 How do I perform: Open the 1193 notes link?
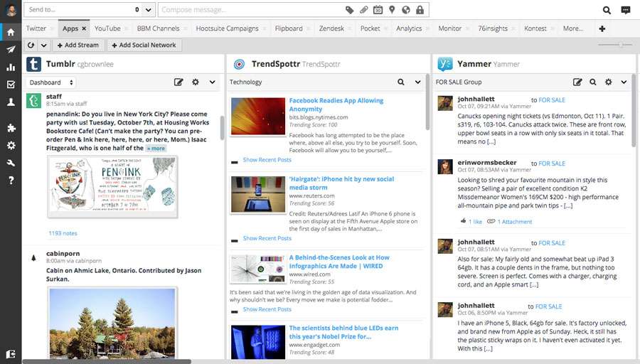click(63, 233)
